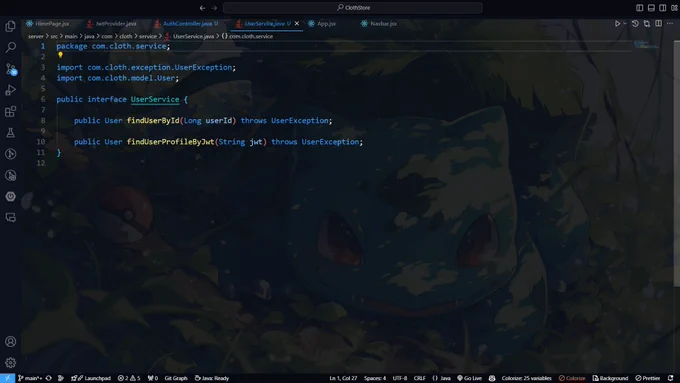Open the Testing flask view
Screen dimensions: 680x383
point(10,133)
